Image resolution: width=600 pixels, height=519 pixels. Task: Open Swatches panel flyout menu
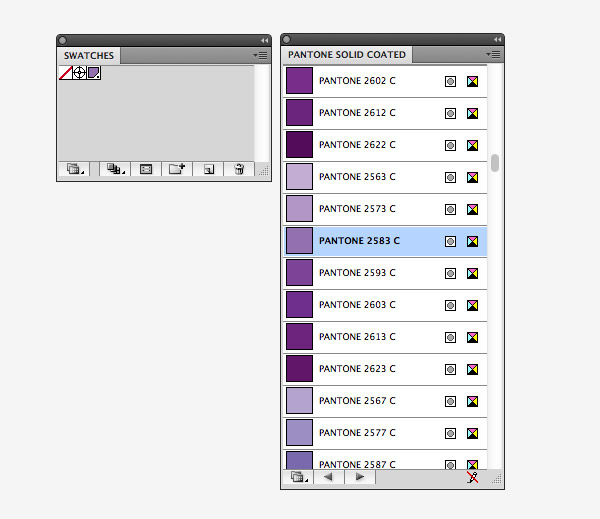click(x=261, y=55)
